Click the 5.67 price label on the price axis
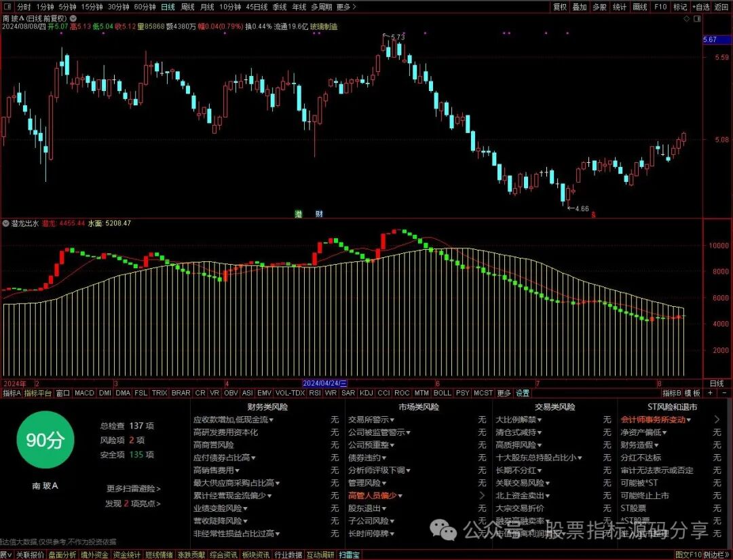The width and height of the screenshot is (733, 560). coord(717,40)
